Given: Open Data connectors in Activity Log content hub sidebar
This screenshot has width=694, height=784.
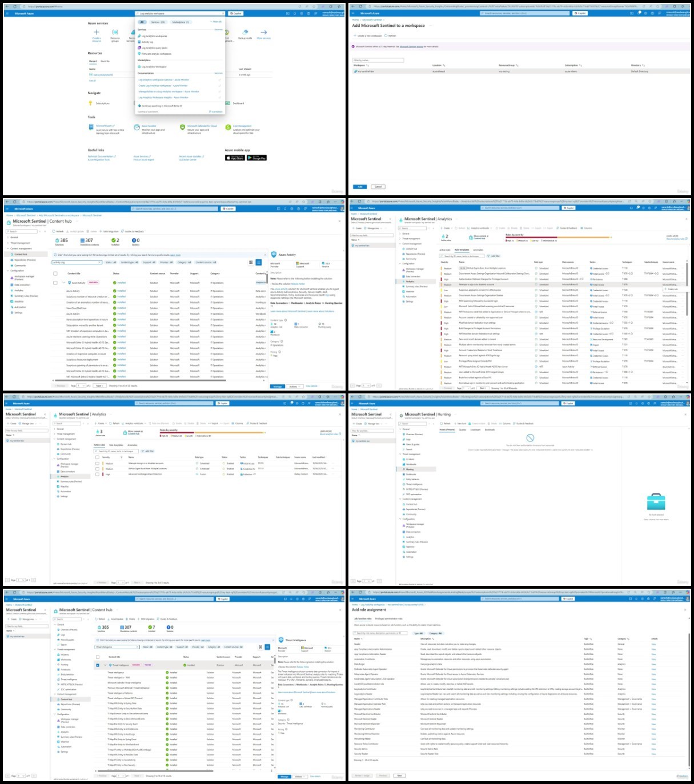Looking at the screenshot, I should pos(22,285).
